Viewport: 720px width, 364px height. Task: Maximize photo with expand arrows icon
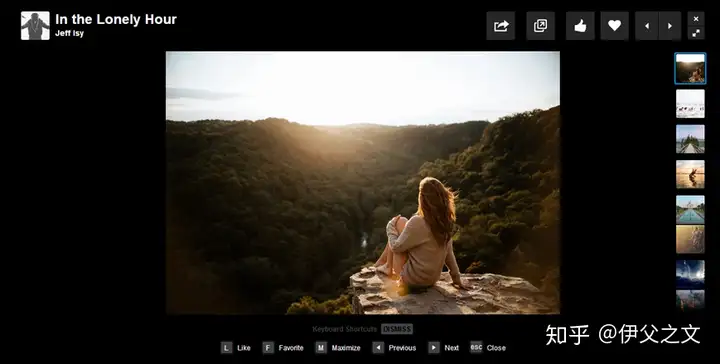click(696, 33)
